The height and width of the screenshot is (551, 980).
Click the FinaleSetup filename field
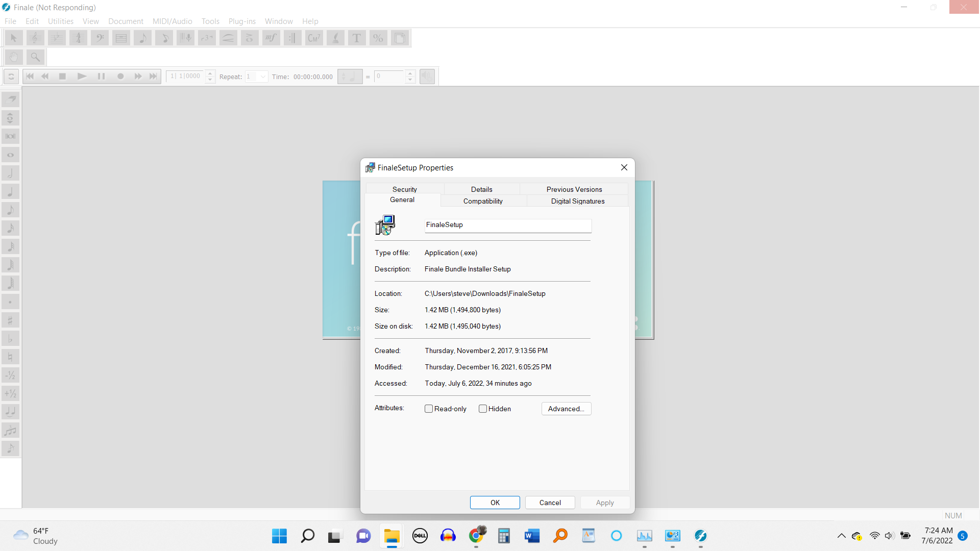(508, 225)
